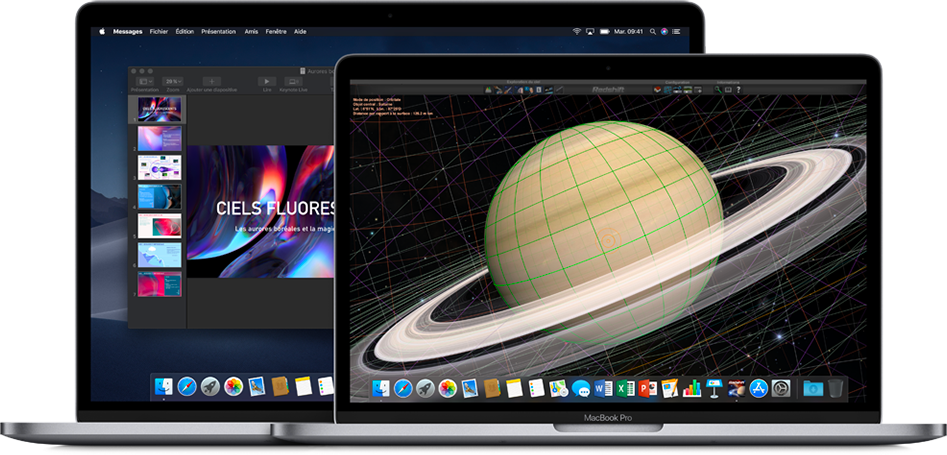Open the Keynote Présentation view dropdown

point(144,81)
